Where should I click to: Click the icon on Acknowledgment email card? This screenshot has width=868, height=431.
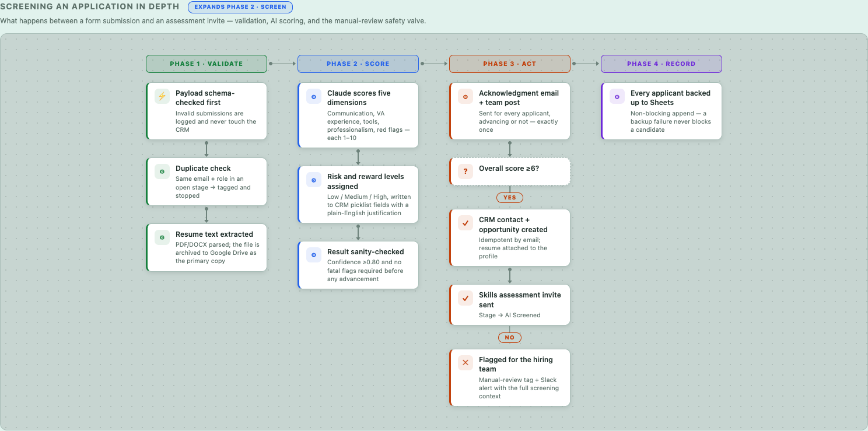[466, 97]
